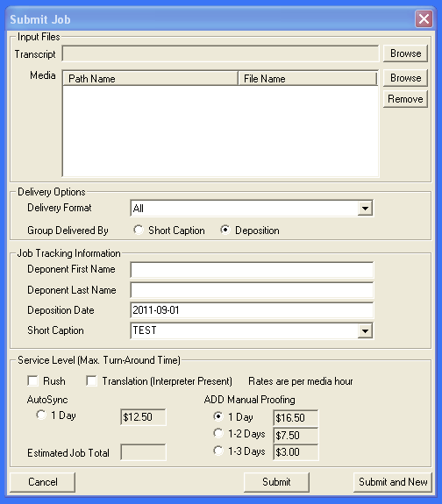Check Translation (Interpreter Present) option

(92, 381)
